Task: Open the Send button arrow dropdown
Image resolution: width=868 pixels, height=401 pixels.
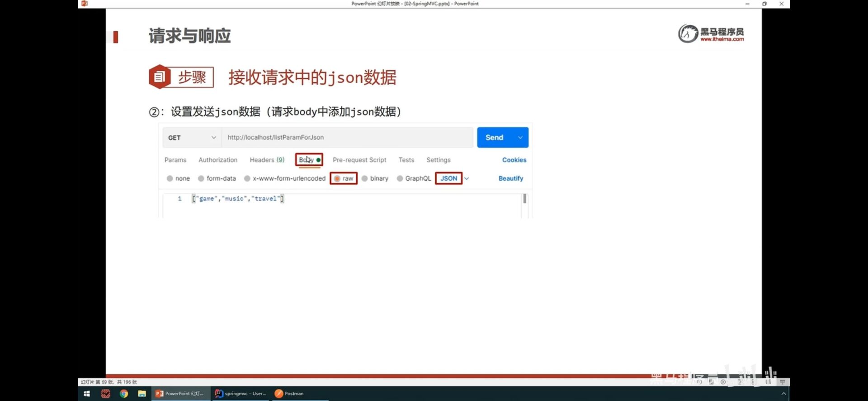Action: pos(520,138)
